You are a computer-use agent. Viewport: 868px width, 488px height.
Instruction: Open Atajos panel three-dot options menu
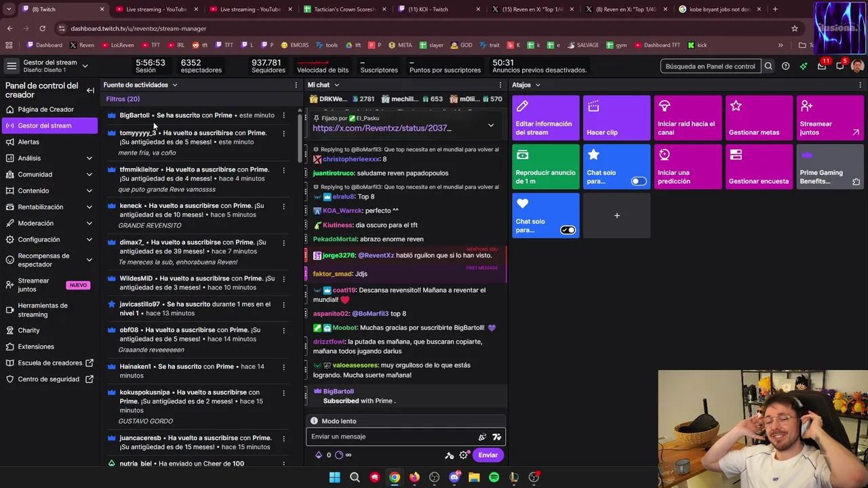click(x=861, y=85)
